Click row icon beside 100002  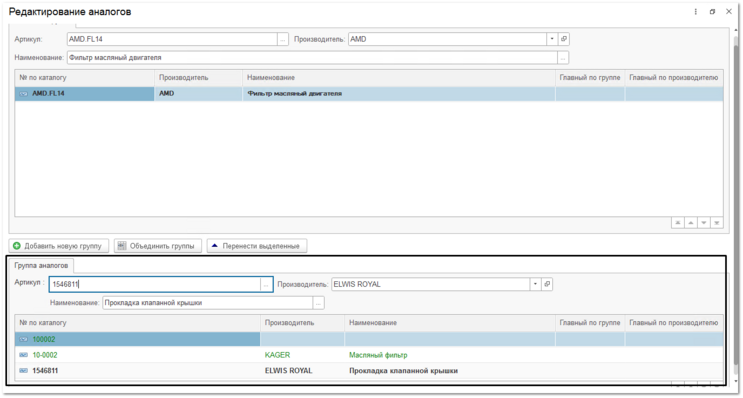(23, 339)
